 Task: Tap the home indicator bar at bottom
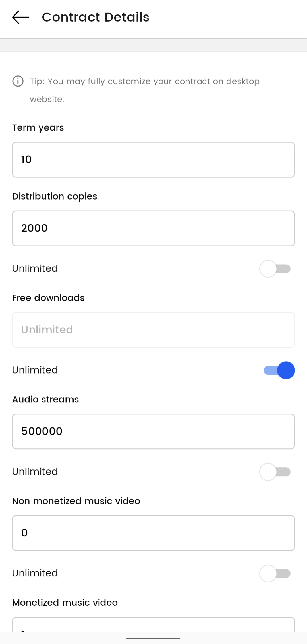pos(153,639)
